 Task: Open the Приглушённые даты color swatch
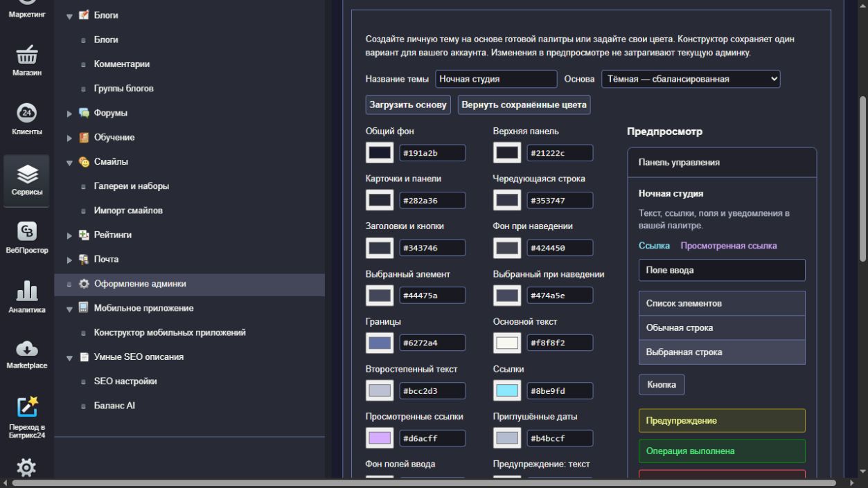pos(507,438)
